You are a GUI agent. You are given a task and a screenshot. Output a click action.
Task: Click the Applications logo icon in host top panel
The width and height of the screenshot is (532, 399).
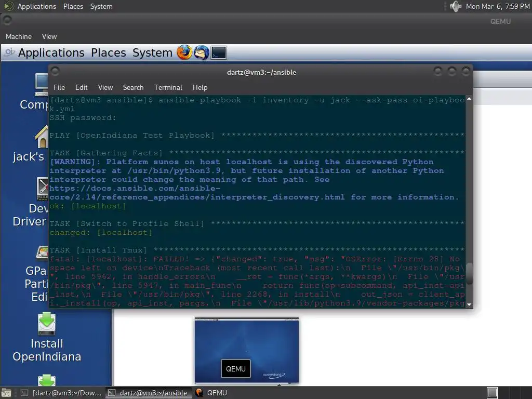(x=9, y=6)
